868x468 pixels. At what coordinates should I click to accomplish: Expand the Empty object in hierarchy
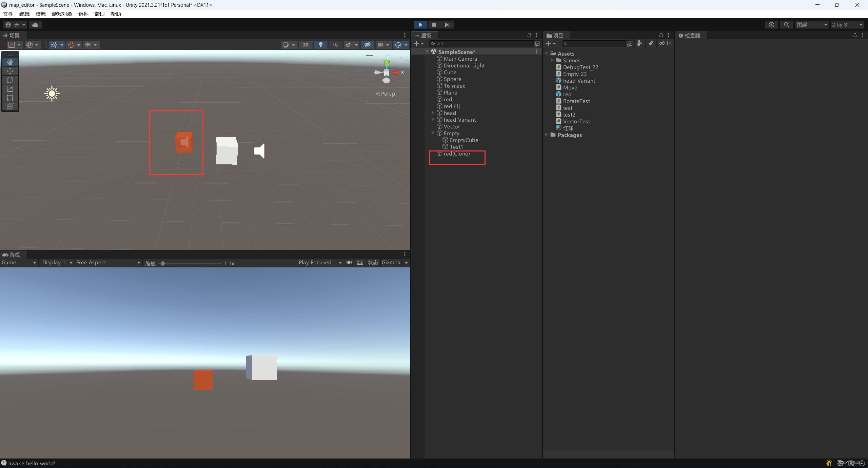pos(434,133)
